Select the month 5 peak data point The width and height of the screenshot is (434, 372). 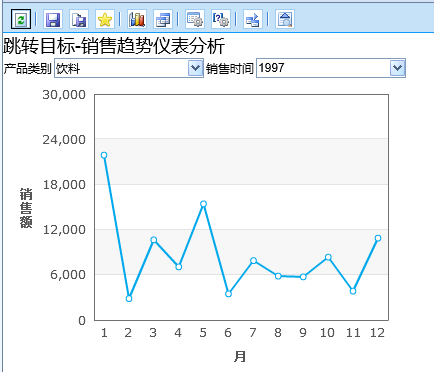pos(203,204)
